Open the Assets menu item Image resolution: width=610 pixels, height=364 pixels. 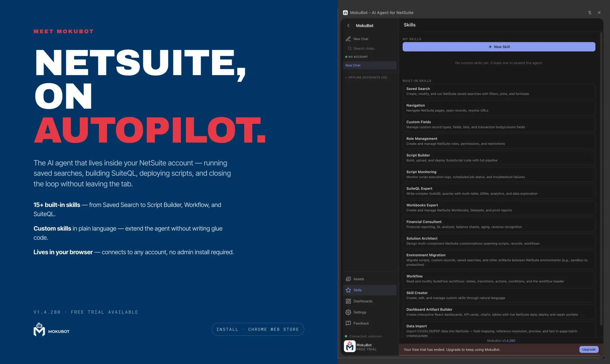370,279
